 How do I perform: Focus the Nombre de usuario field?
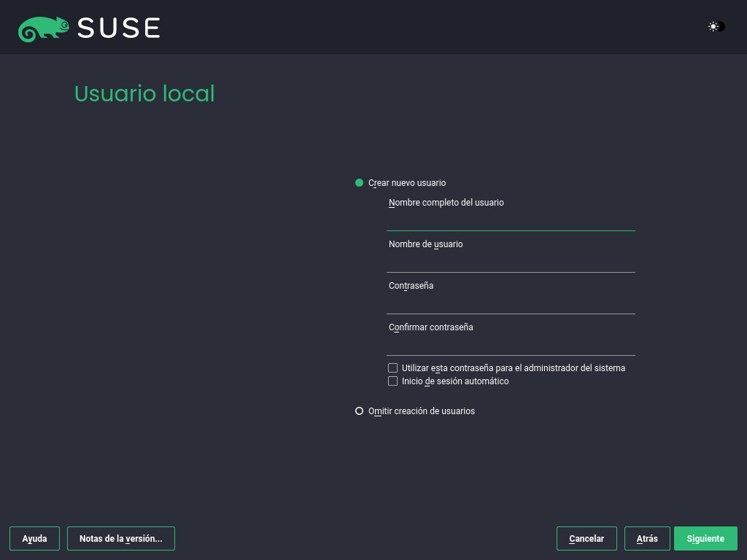pos(511,262)
